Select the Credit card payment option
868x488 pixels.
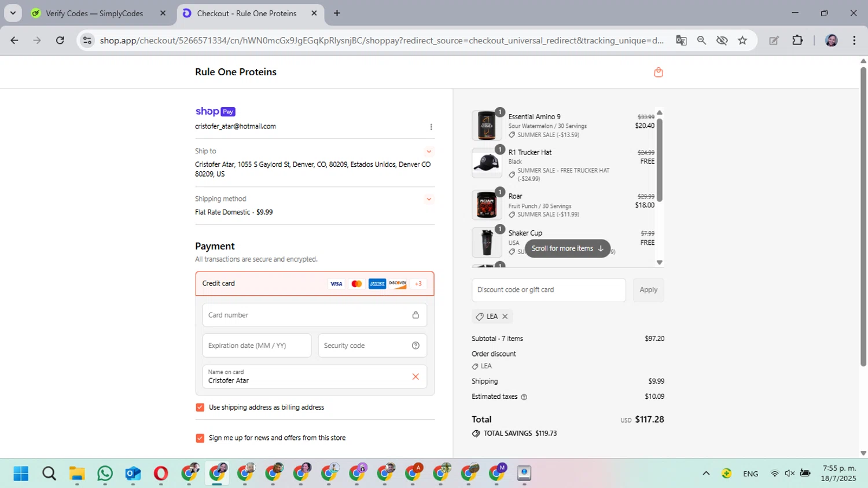point(315,284)
